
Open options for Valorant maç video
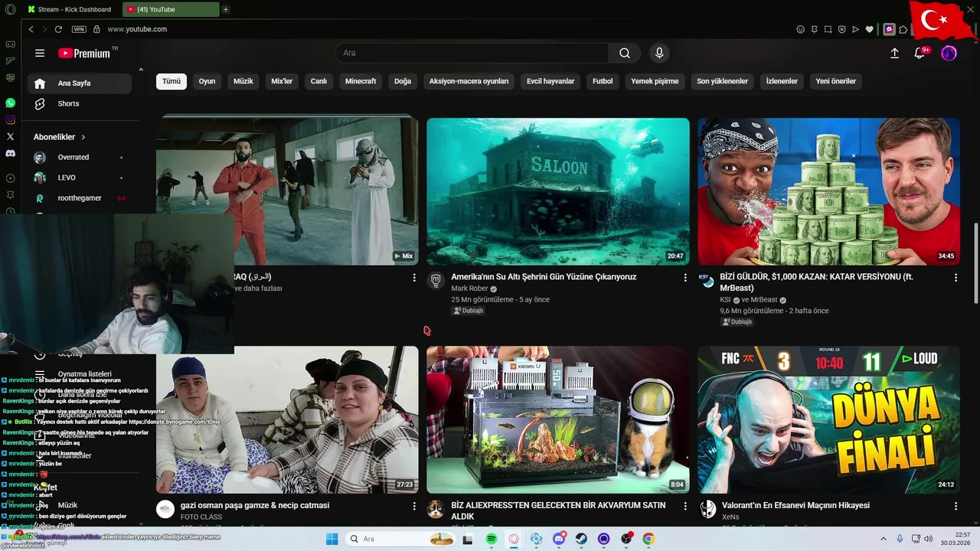click(x=955, y=507)
